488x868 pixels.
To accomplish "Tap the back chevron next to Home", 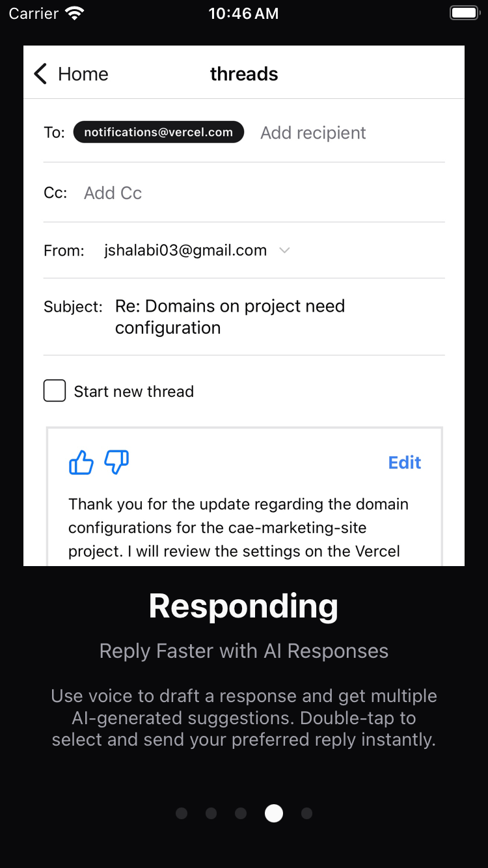I will (x=40, y=74).
